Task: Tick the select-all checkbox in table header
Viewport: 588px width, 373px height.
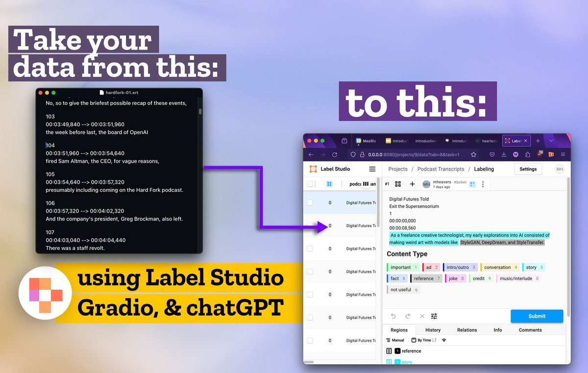Action: [310, 184]
